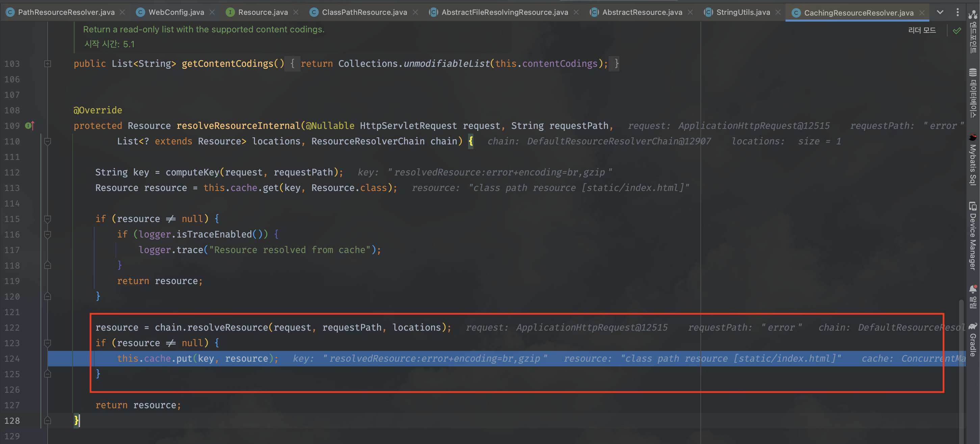Image resolution: width=980 pixels, height=444 pixels.
Task: Switch to the StringUtils.java tab
Action: pos(743,12)
